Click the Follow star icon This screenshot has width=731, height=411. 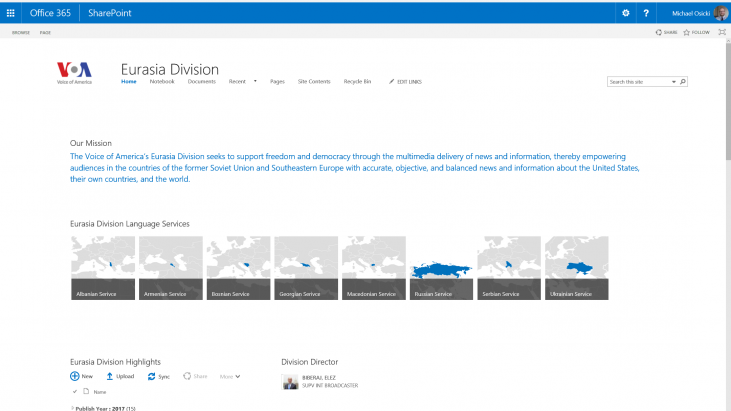coord(686,32)
